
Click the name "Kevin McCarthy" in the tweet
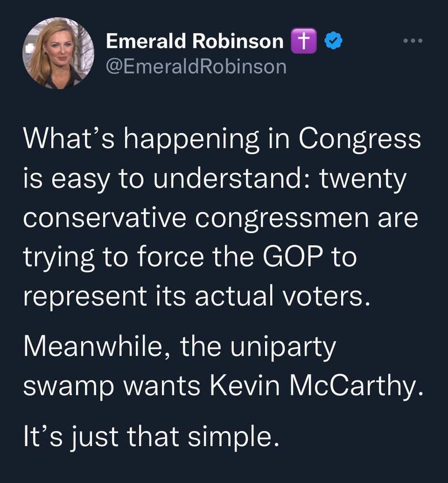[317, 387]
